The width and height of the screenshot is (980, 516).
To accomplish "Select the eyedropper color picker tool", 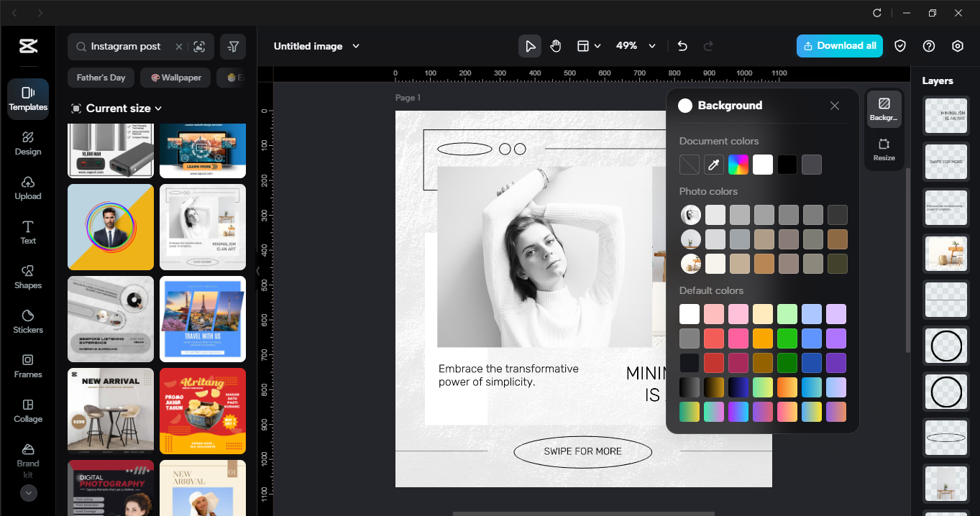I will pyautogui.click(x=713, y=165).
